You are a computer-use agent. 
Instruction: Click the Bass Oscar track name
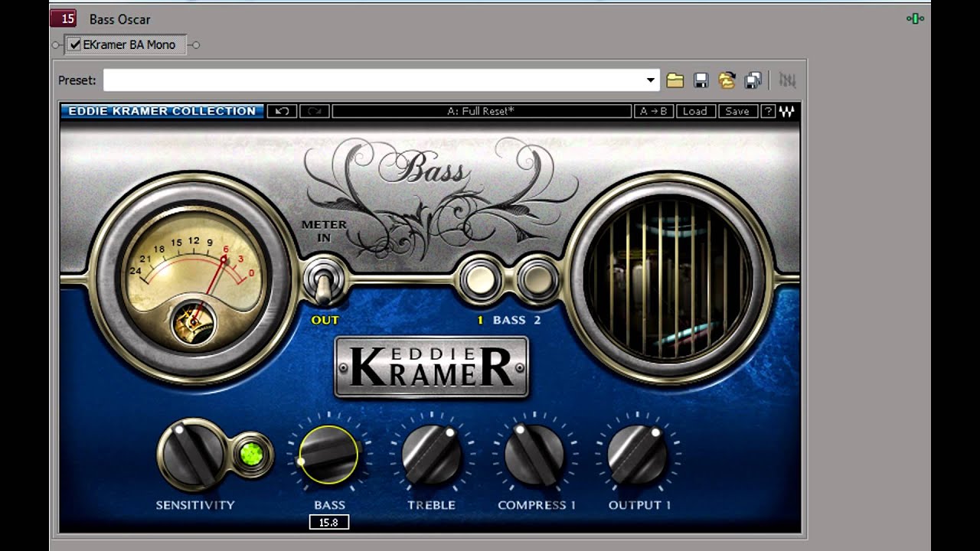tap(119, 19)
